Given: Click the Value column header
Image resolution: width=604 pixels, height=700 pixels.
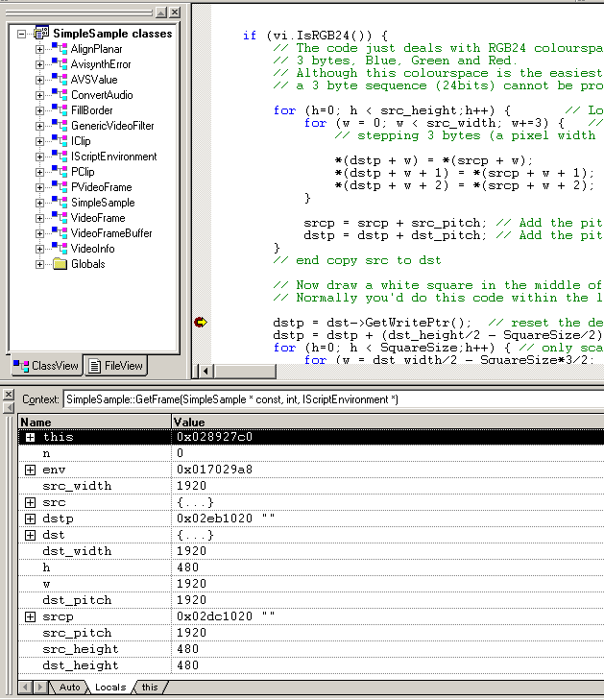Looking at the screenshot, I should [x=388, y=422].
